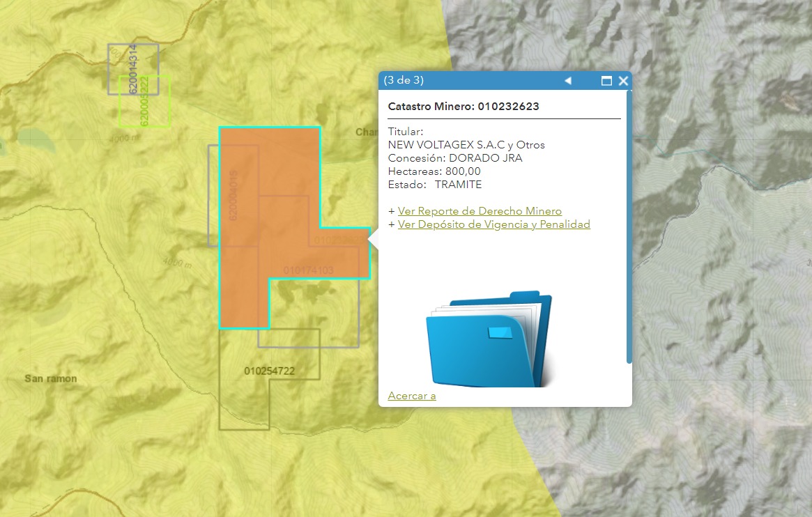Click the San ramon place label
Screen dimensions: 812x517
click(50, 378)
